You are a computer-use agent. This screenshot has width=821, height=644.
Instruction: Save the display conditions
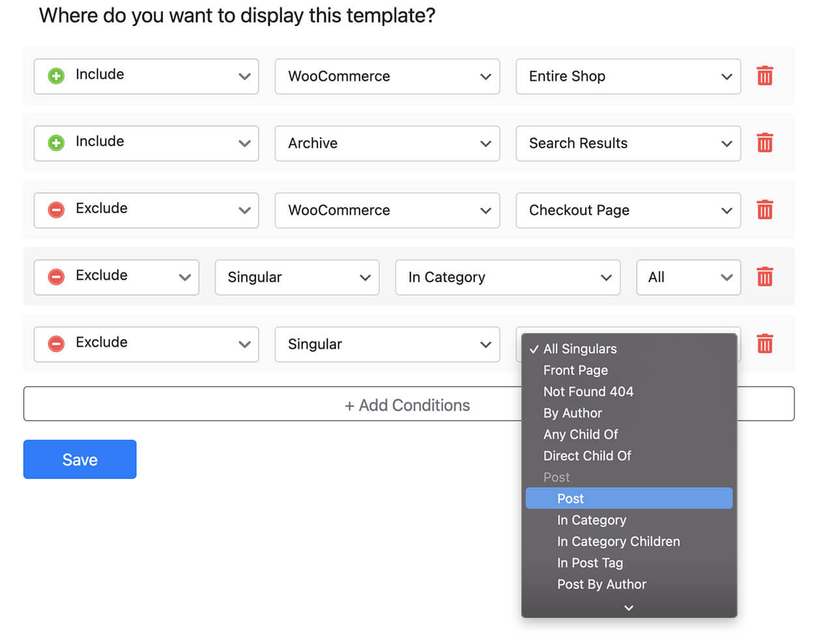pyautogui.click(x=80, y=460)
